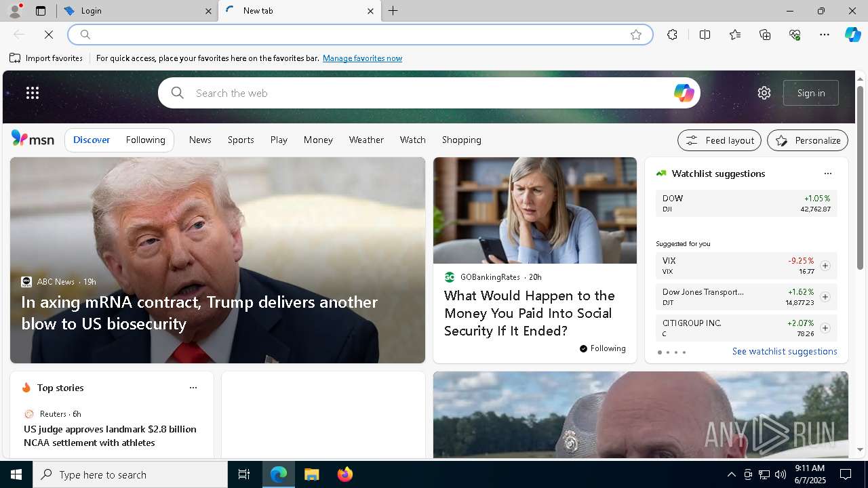
Task: Open File Explorer from taskbar
Action: click(x=311, y=474)
